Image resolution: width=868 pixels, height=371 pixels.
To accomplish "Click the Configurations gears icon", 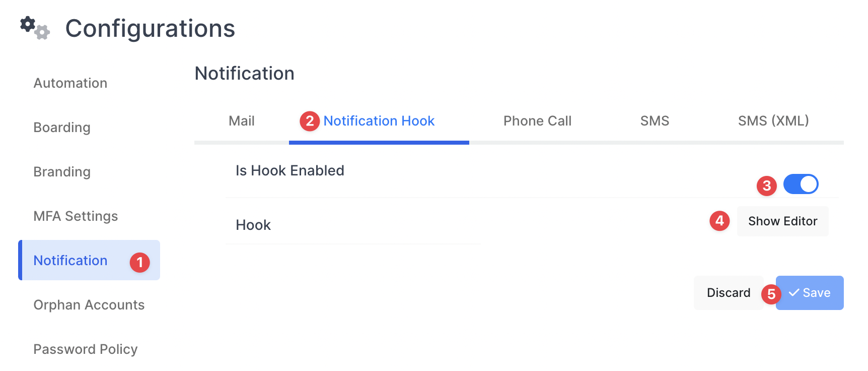I will click(x=34, y=28).
